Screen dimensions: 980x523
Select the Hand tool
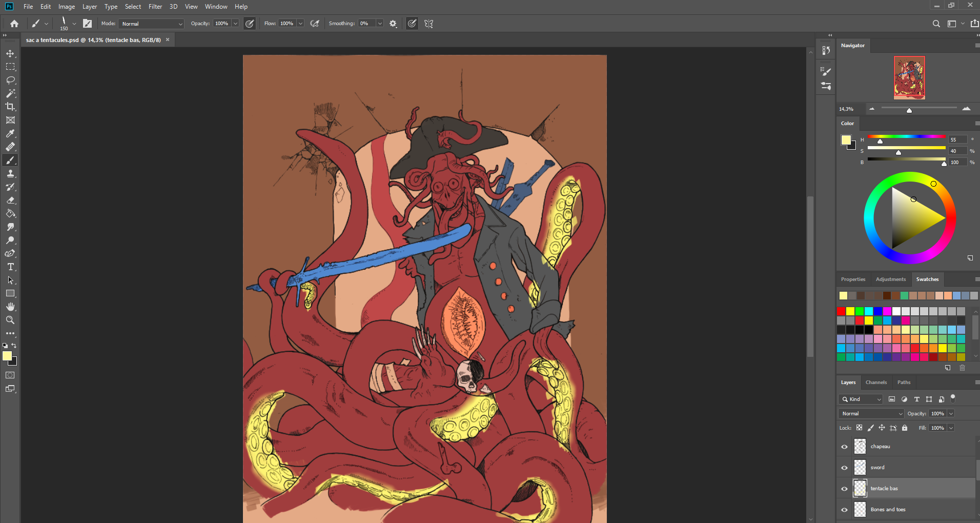(x=10, y=307)
